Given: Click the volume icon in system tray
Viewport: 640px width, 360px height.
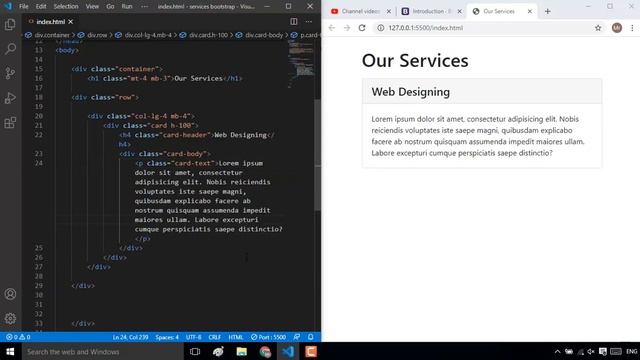Looking at the screenshot, I should [591, 351].
